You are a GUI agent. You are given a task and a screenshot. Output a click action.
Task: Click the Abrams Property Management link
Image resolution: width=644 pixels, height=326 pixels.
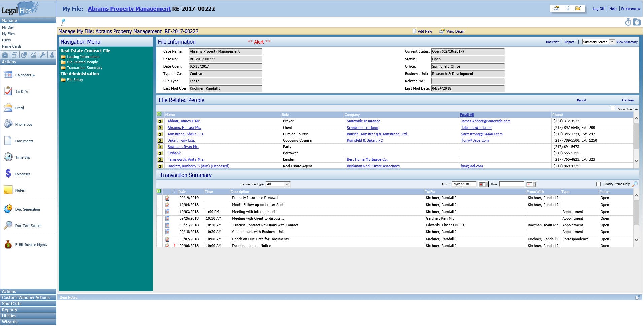coord(129,8)
